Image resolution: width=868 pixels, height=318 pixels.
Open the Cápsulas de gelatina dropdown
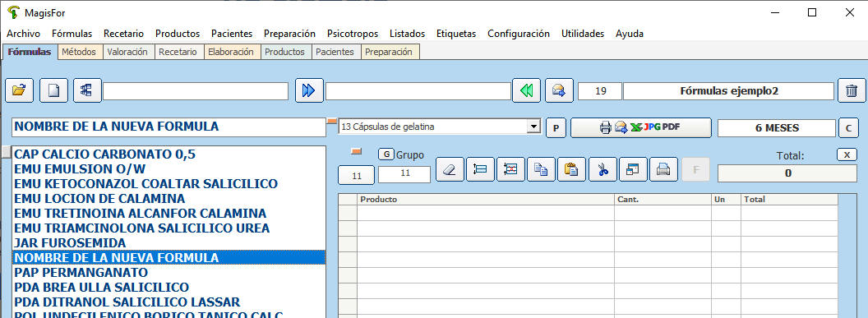coord(533,127)
